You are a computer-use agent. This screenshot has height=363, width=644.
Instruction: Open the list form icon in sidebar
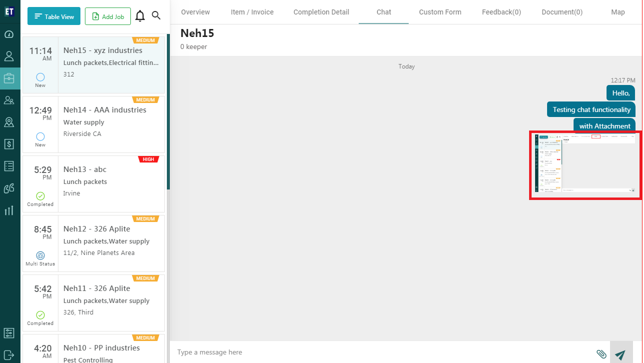[x=9, y=166]
